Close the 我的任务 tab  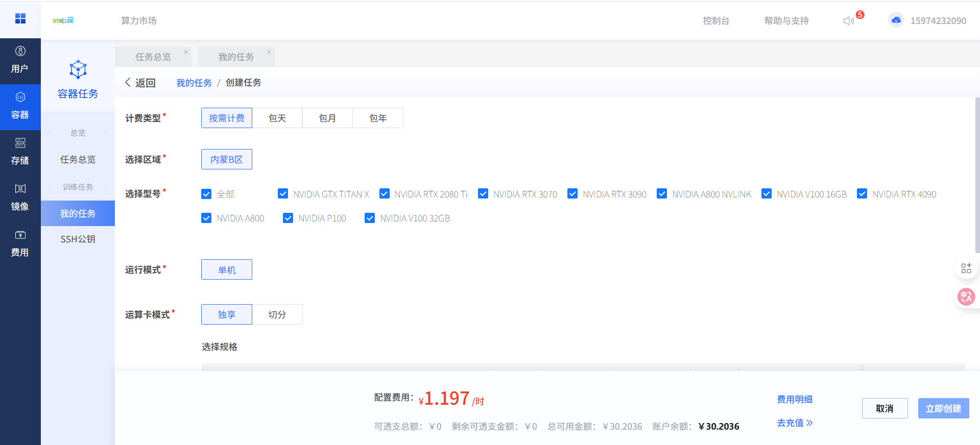[269, 52]
